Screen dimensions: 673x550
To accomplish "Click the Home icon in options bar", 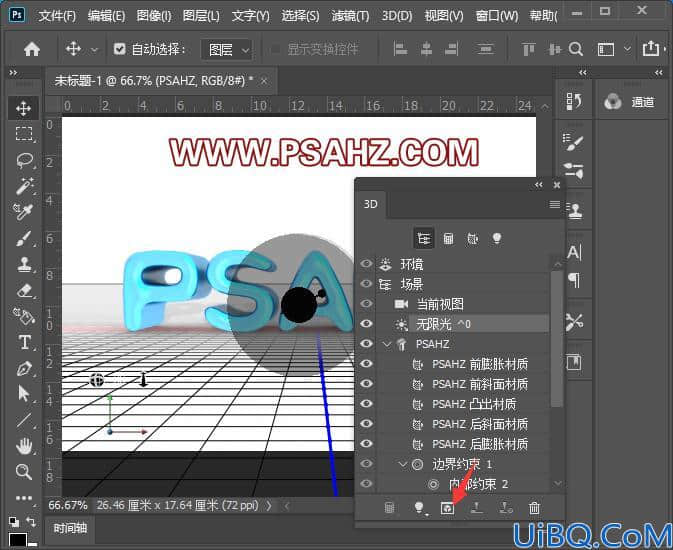I will point(32,49).
